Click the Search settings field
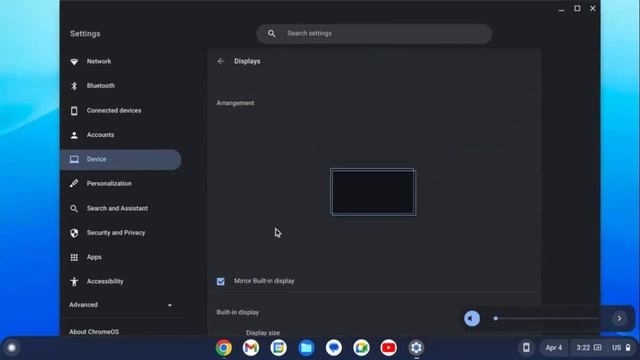Screen dimensions: 640x360 click(x=374, y=33)
